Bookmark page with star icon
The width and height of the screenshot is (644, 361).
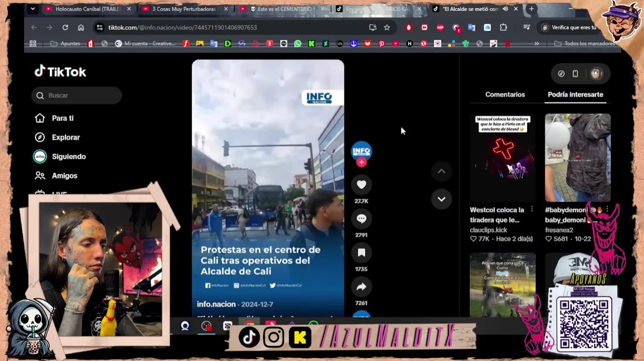coord(387,28)
